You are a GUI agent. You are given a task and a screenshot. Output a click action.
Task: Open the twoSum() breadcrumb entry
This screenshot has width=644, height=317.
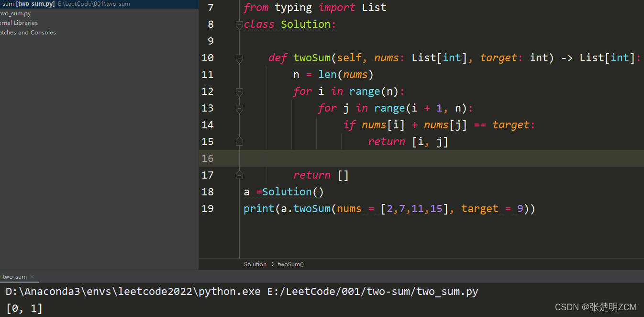(290, 264)
